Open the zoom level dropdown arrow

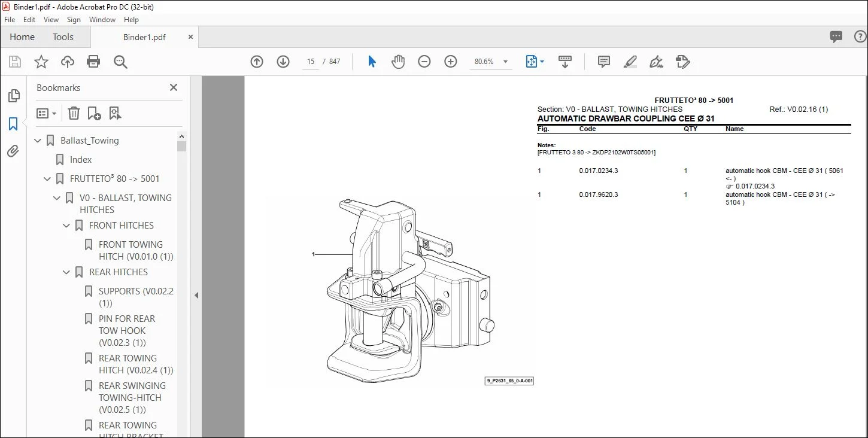pos(505,62)
